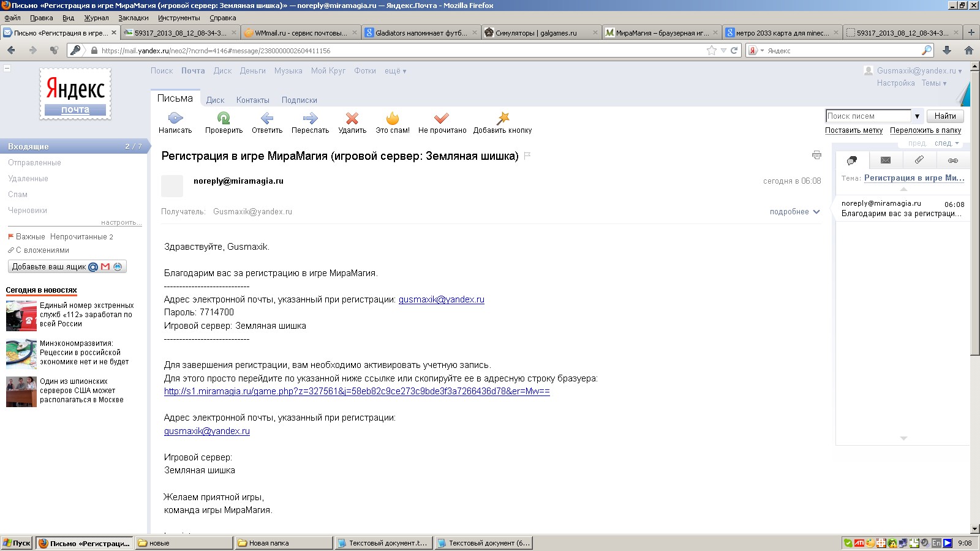Image resolution: width=980 pixels, height=551 pixels.
Task: Click the Firefox forward navigation arrow
Action: tap(32, 50)
